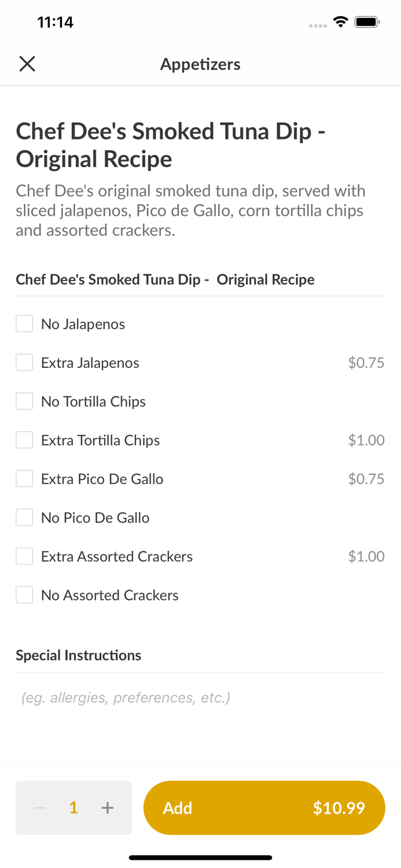Tick Extra Tortilla Chips checkbox

point(24,440)
